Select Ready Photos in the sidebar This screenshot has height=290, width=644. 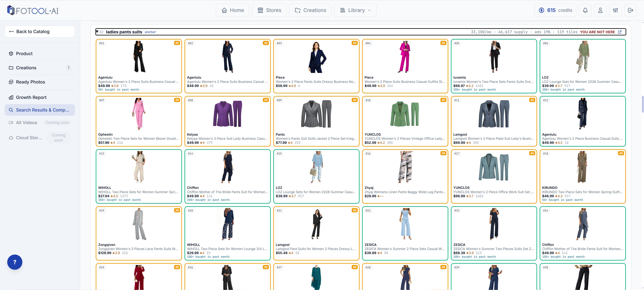(x=40, y=82)
